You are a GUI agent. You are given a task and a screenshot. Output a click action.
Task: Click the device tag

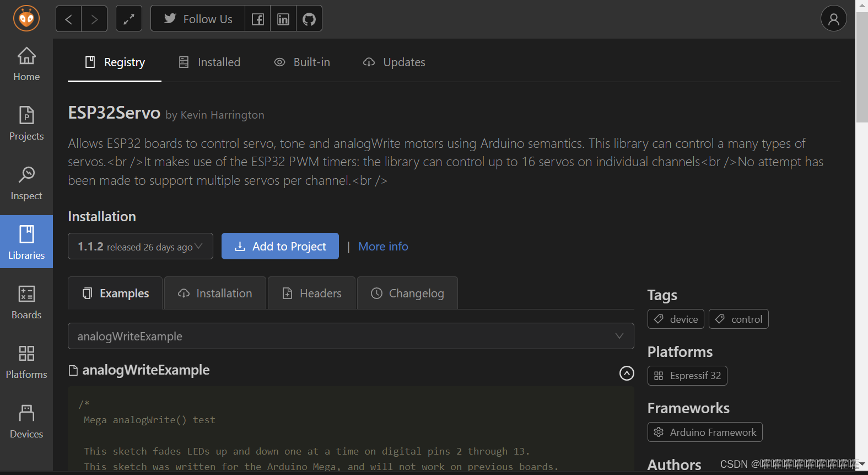click(676, 319)
